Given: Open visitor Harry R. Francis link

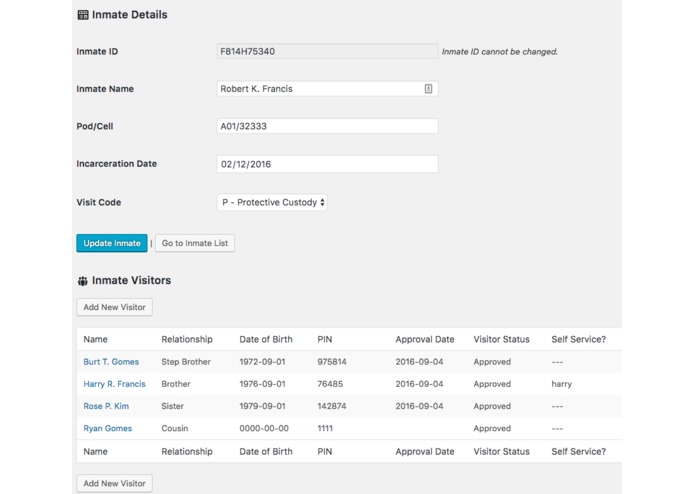Looking at the screenshot, I should tap(114, 384).
